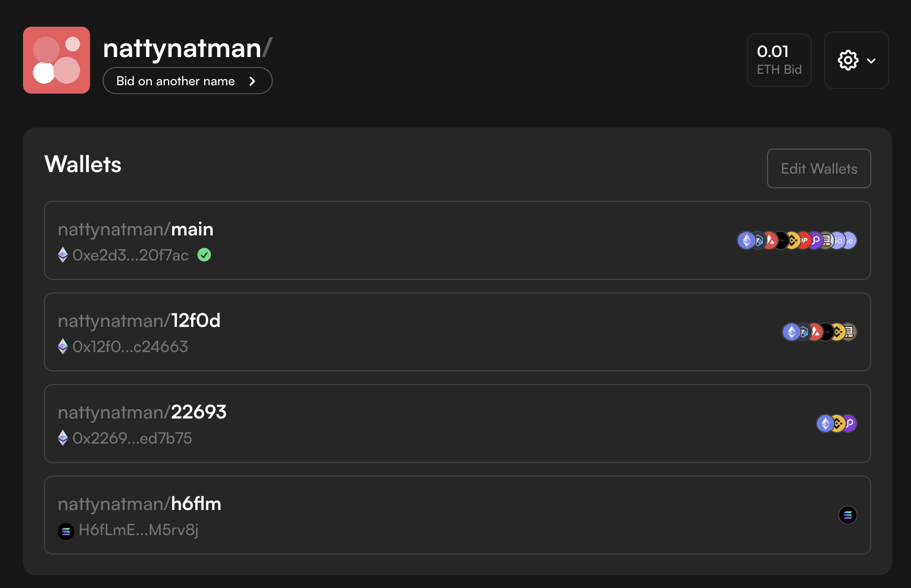The height and width of the screenshot is (588, 911).
Task: Click the Solana chain icon in h6flm wallet row
Action: (848, 515)
